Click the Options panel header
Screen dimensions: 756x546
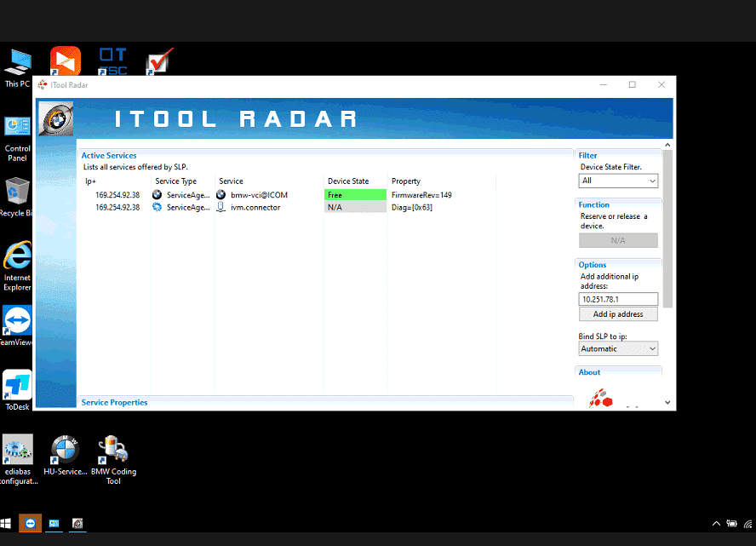coord(593,265)
